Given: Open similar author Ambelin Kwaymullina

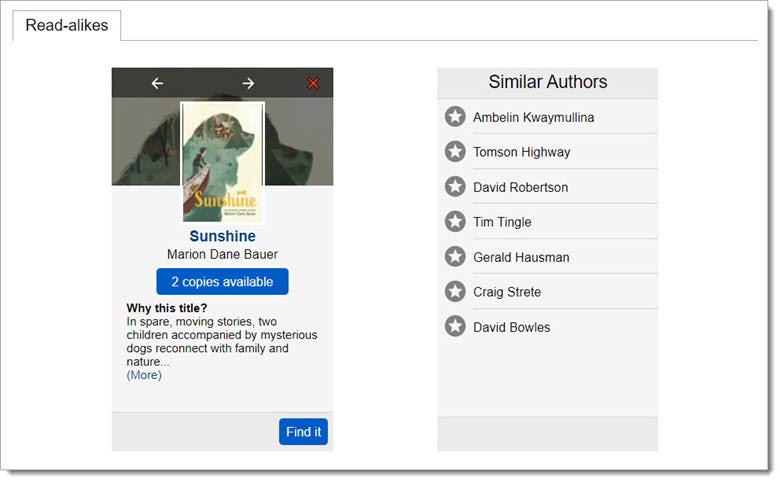Looking at the screenshot, I should [533, 118].
